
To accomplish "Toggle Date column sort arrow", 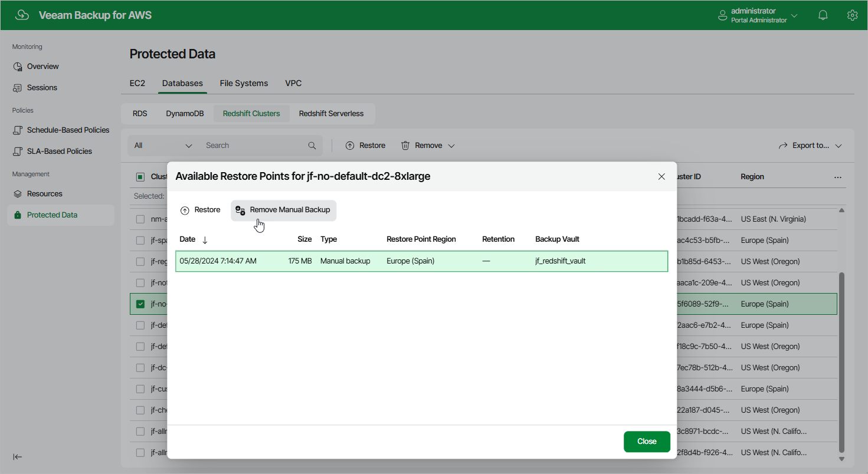I will pos(205,240).
